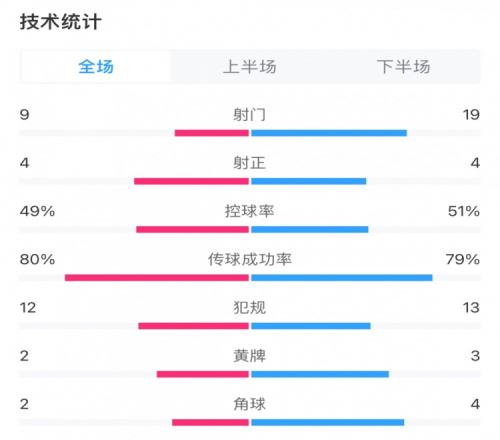Open the 上半场 tab
This screenshot has height=440, width=500.
[250, 66]
